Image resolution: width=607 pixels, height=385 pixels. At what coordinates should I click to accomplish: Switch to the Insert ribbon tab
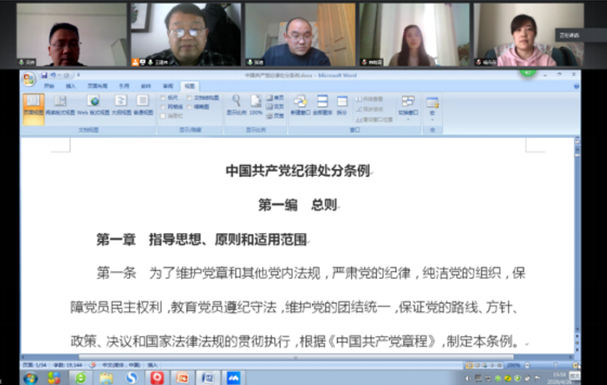pos(70,86)
